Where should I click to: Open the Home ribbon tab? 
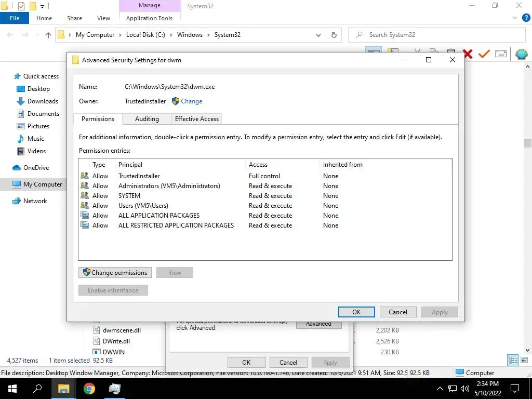pos(44,18)
